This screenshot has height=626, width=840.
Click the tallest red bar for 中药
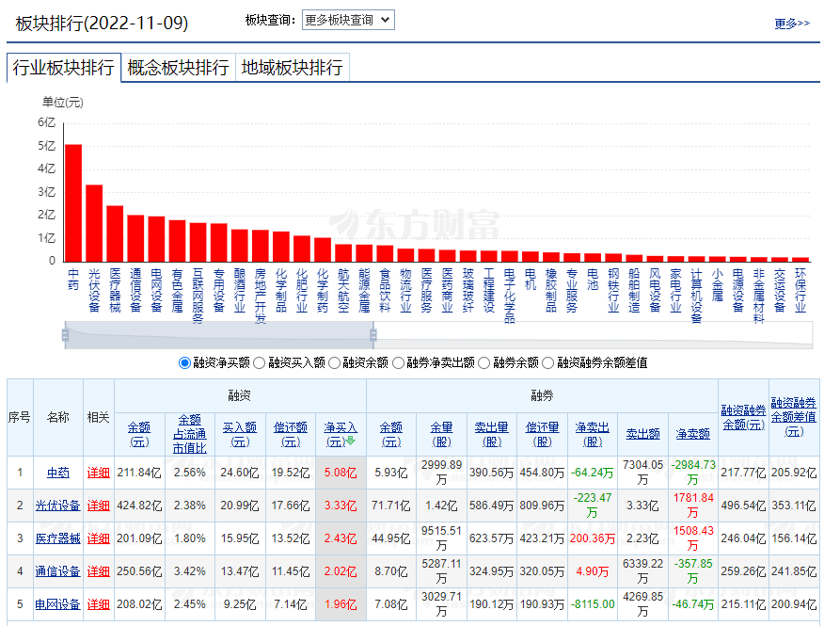tap(72, 202)
